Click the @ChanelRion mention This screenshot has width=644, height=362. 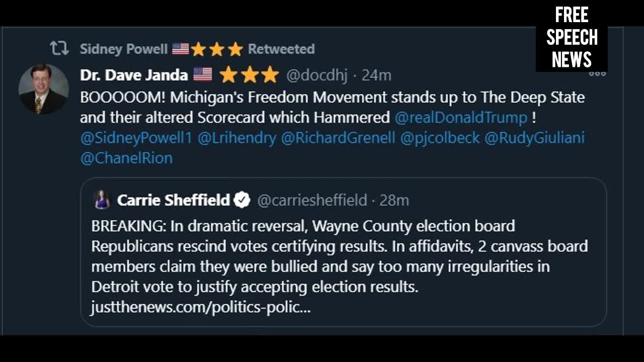point(126,158)
